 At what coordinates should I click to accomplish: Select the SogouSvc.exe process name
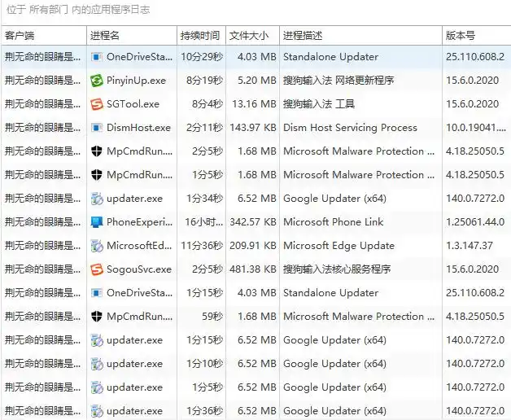[x=139, y=269]
